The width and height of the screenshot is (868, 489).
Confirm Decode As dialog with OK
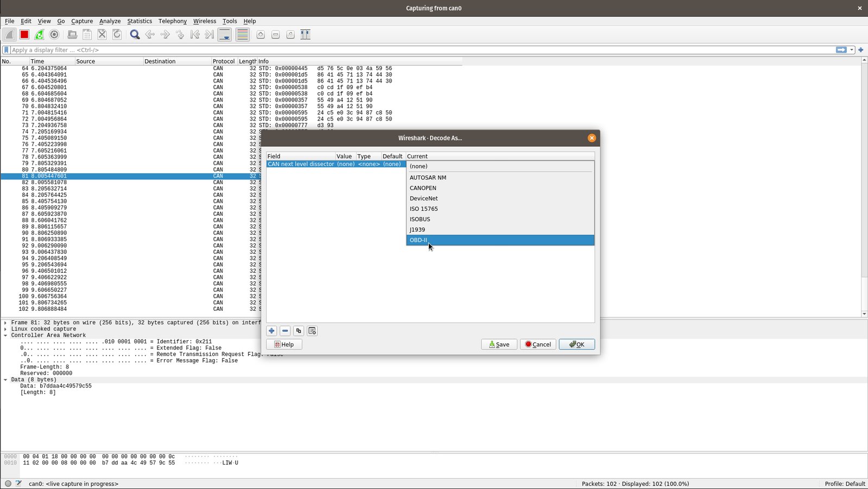[577, 344]
